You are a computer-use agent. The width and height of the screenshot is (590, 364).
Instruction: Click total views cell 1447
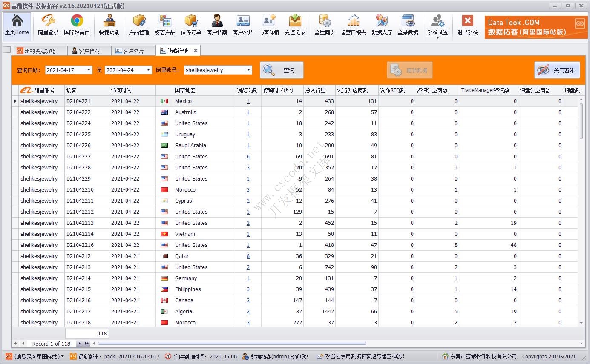319,312
